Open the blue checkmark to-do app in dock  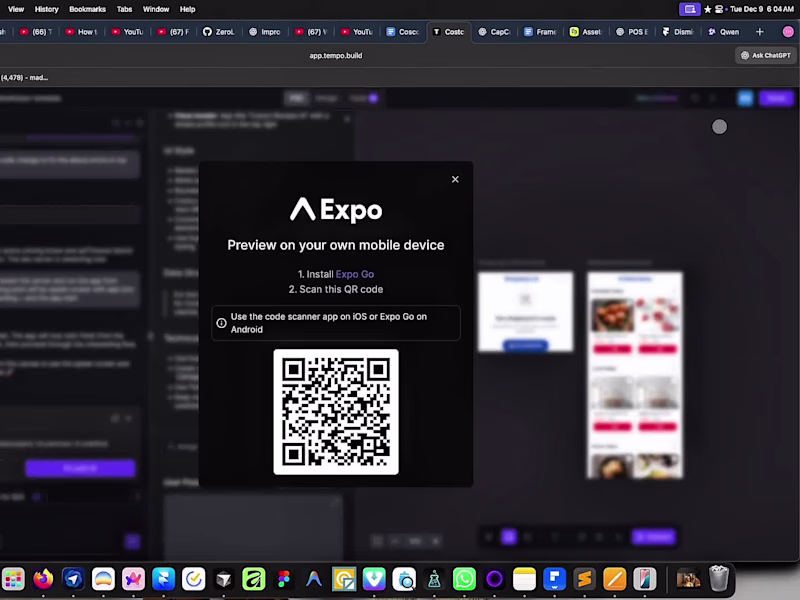(194, 579)
